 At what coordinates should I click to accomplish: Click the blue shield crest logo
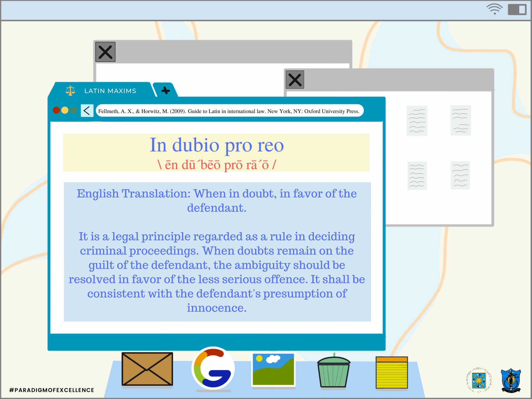[x=511, y=380]
